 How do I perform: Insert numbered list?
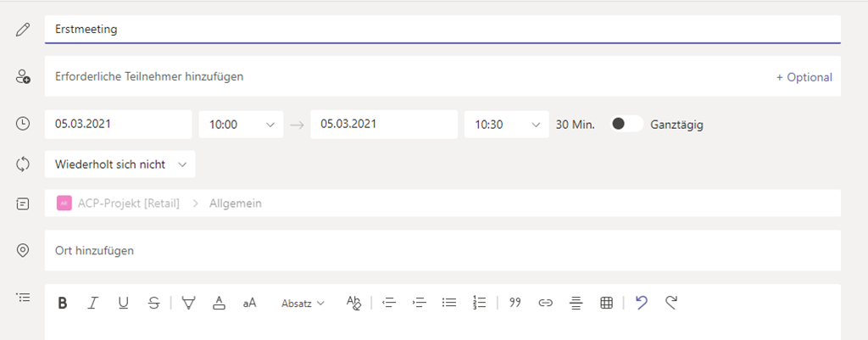click(x=480, y=303)
